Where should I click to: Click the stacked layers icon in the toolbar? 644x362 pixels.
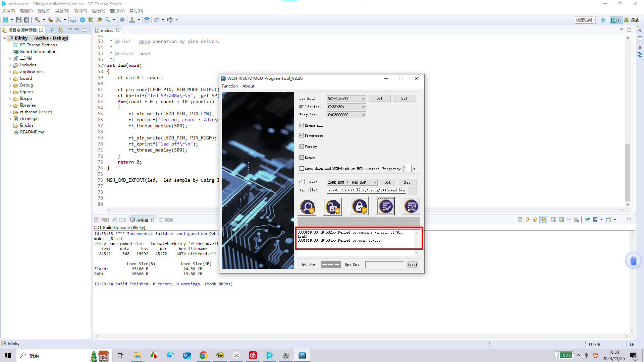[147, 20]
